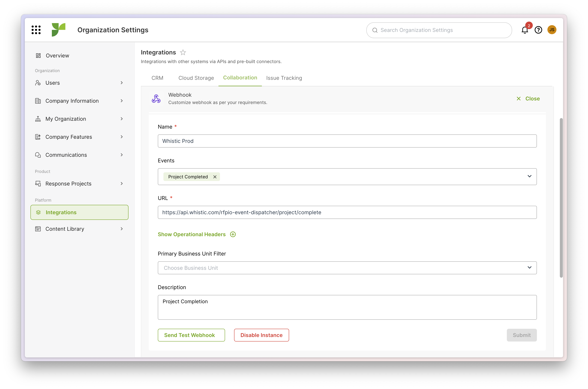Click the Submit button

tap(522, 335)
